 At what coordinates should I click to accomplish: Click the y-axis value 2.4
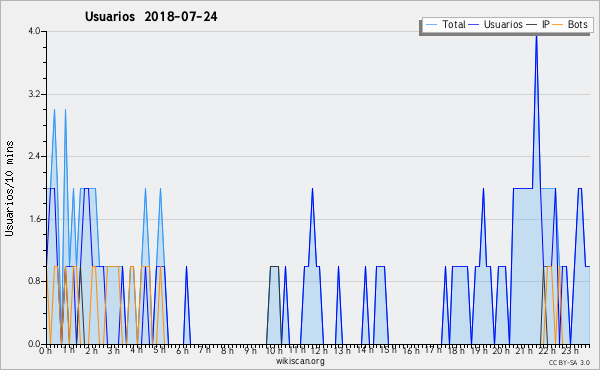pyautogui.click(x=34, y=156)
